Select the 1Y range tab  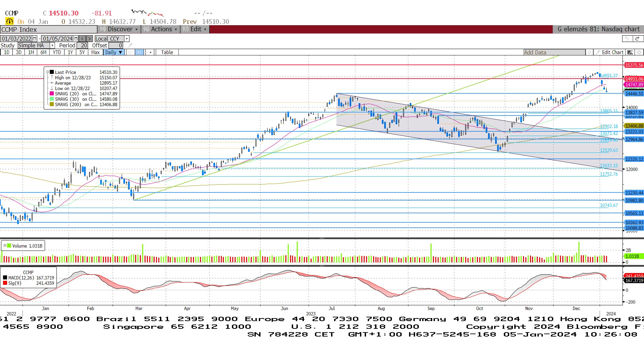(70, 52)
